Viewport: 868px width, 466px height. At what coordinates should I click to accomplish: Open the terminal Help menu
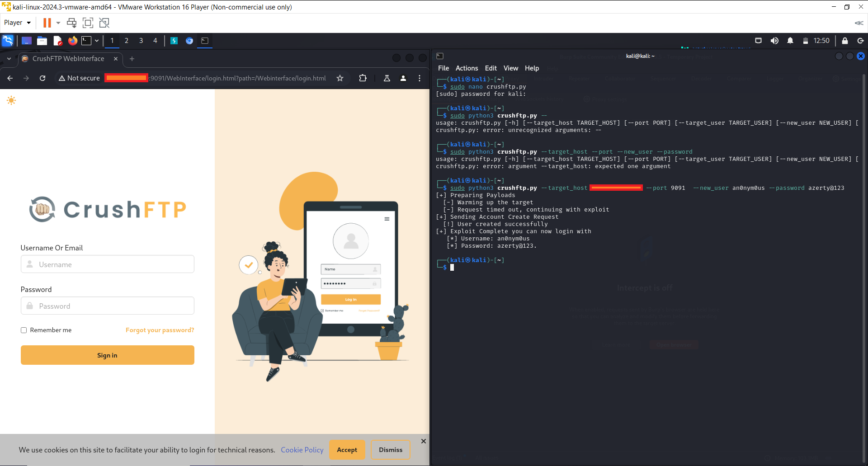(x=532, y=68)
